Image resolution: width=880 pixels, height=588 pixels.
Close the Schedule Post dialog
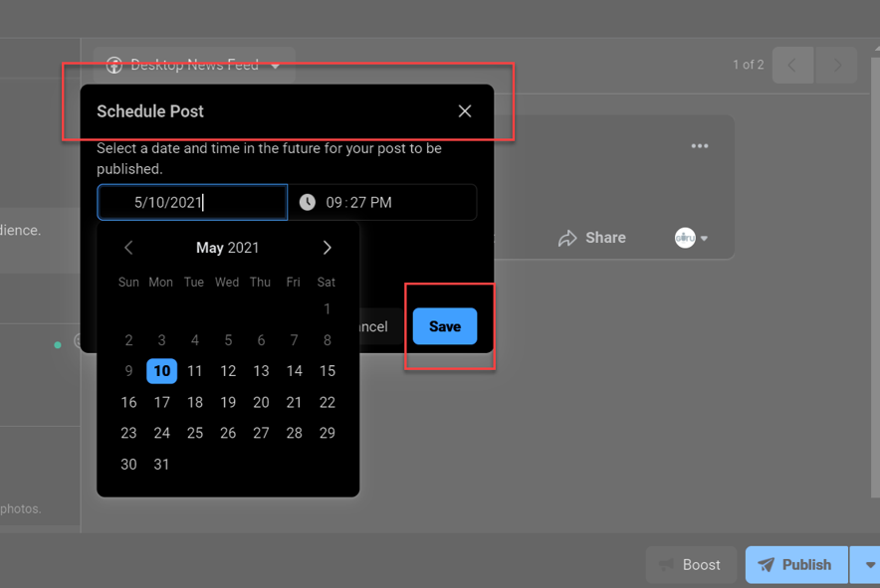click(x=464, y=110)
